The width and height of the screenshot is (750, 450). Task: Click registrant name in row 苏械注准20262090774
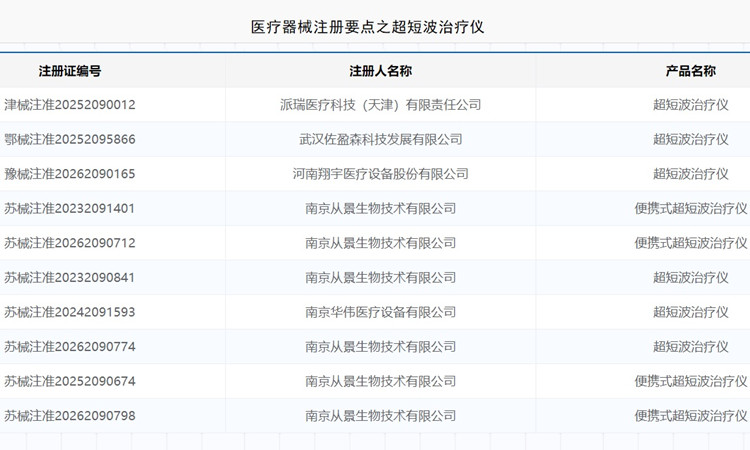[x=380, y=346]
